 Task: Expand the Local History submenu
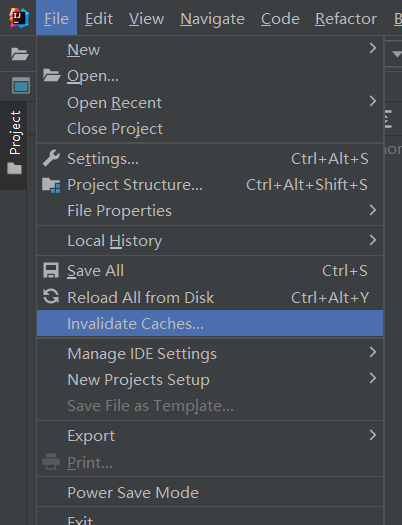(373, 240)
